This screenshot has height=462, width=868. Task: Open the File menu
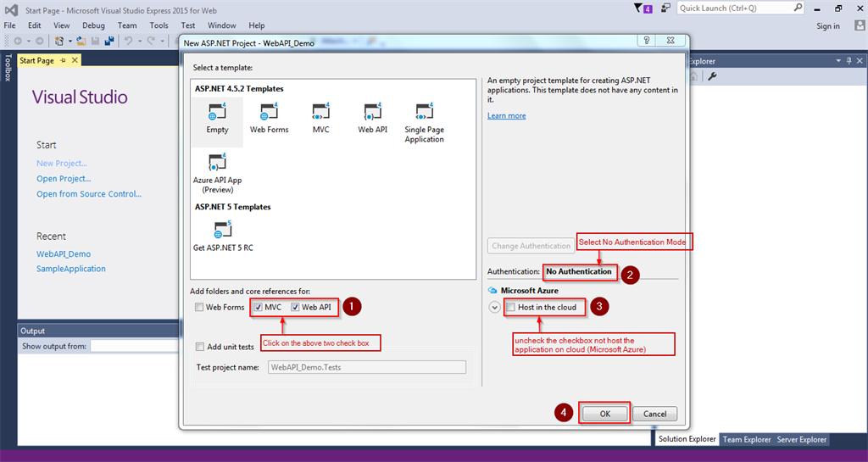(10, 25)
